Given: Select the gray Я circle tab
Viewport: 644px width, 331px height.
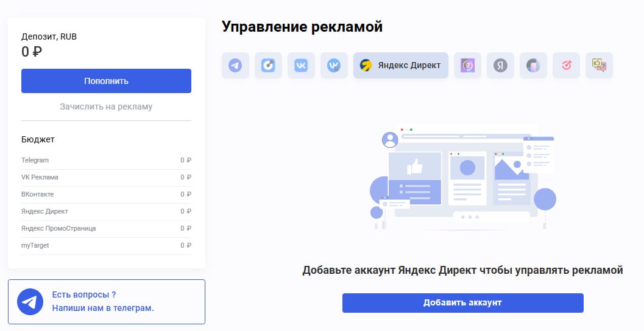Looking at the screenshot, I should tap(500, 65).
